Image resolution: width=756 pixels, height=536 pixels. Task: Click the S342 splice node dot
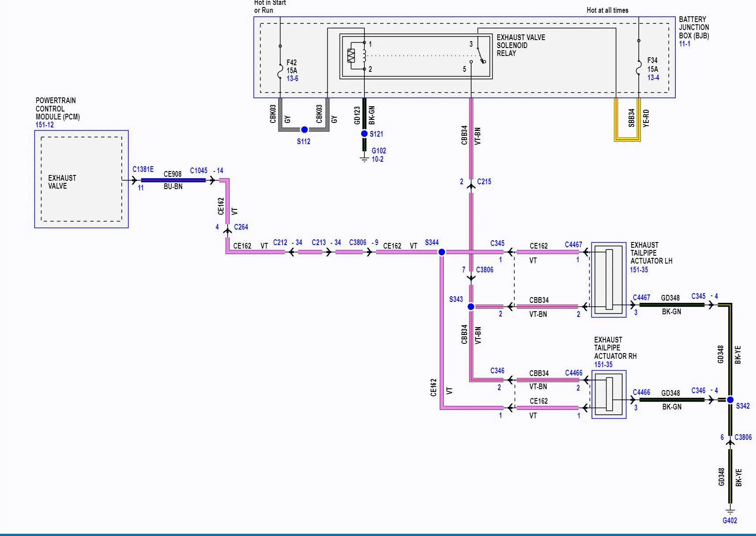(730, 400)
